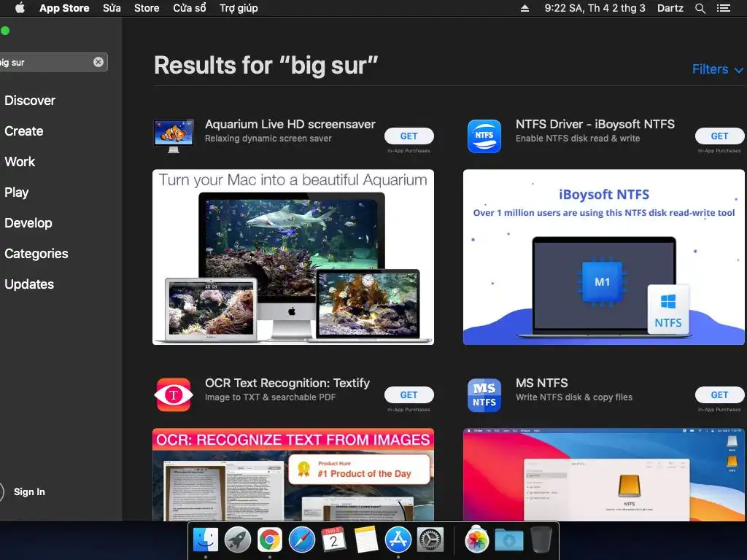Open System Preferences gear in the Dock
Screen dimensions: 747x560
click(x=430, y=540)
